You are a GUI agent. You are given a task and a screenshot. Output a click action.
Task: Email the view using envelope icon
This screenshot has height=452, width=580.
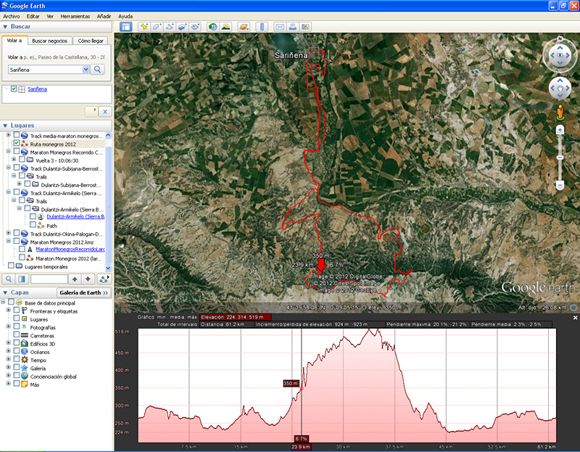280,27
